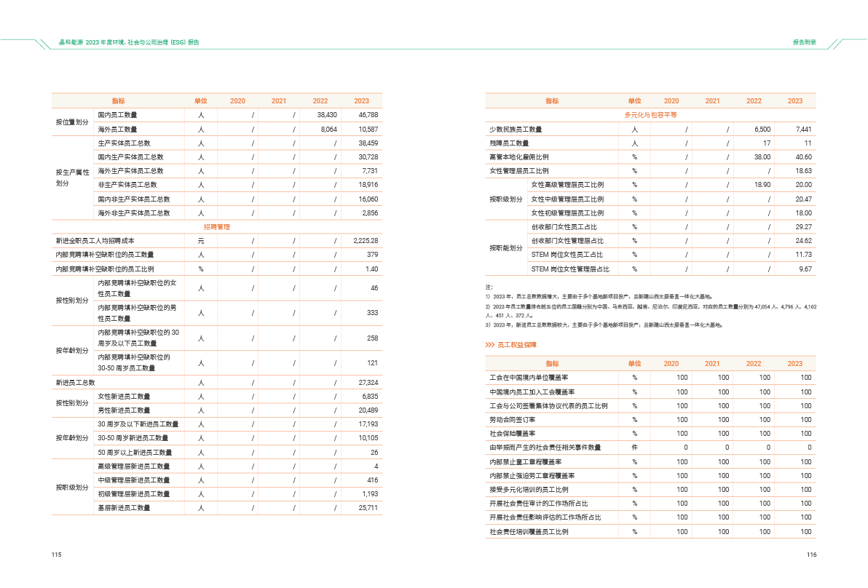The height and width of the screenshot is (588, 868).
Task: Click the 多元化与包容平等 section heading
Action: pos(650,115)
